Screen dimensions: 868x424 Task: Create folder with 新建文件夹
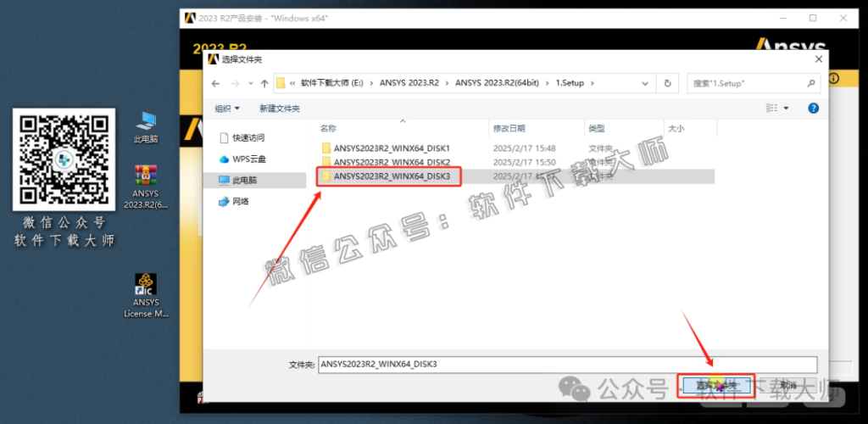[280, 109]
